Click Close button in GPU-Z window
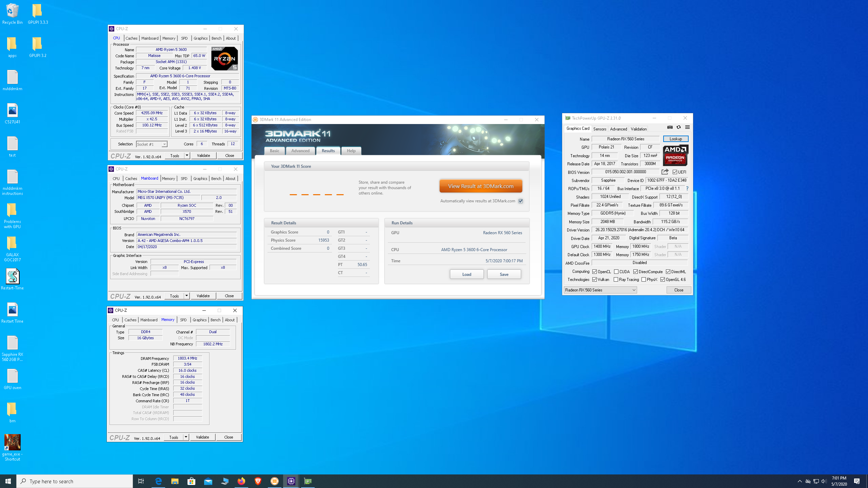868x488 pixels. coord(678,290)
